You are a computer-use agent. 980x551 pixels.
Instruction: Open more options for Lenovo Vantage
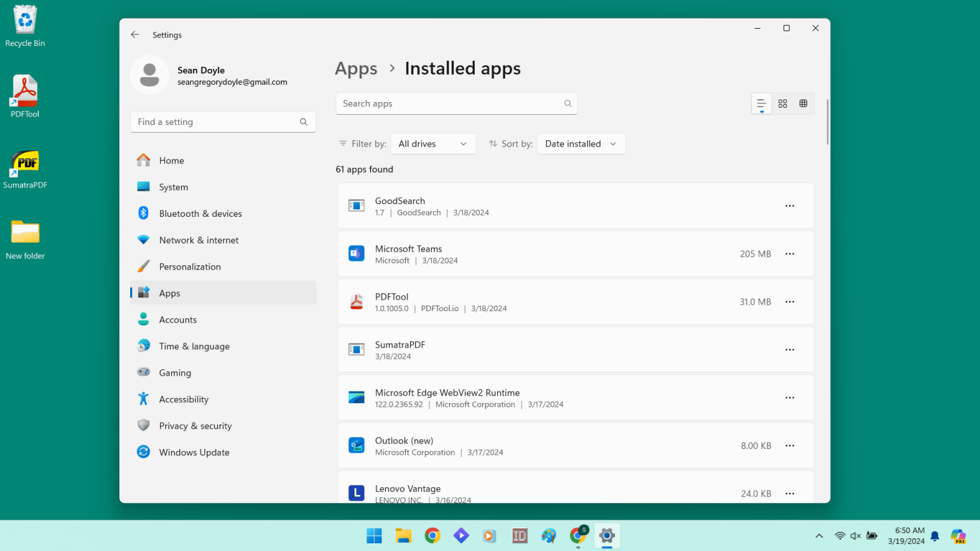click(790, 494)
